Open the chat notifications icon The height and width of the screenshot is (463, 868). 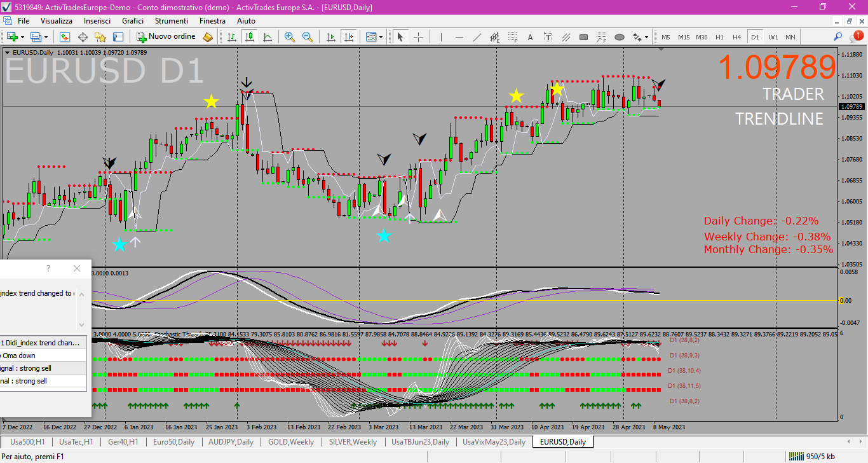click(x=857, y=36)
